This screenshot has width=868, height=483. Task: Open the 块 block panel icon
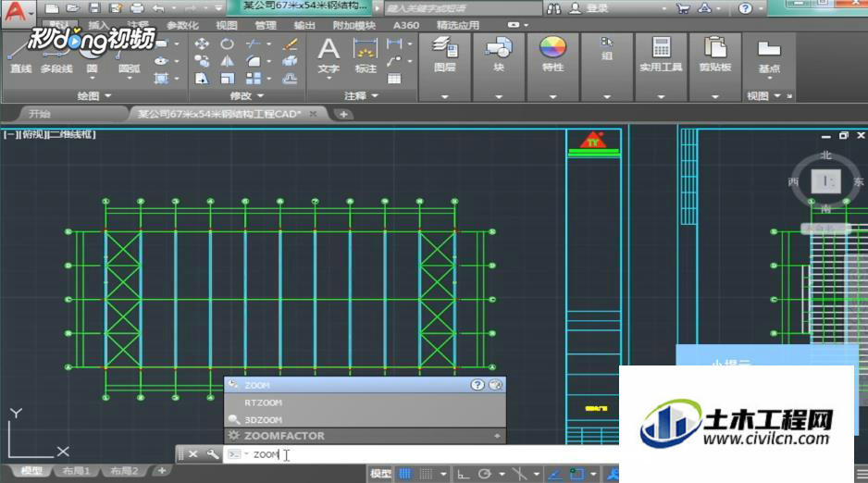(x=498, y=47)
